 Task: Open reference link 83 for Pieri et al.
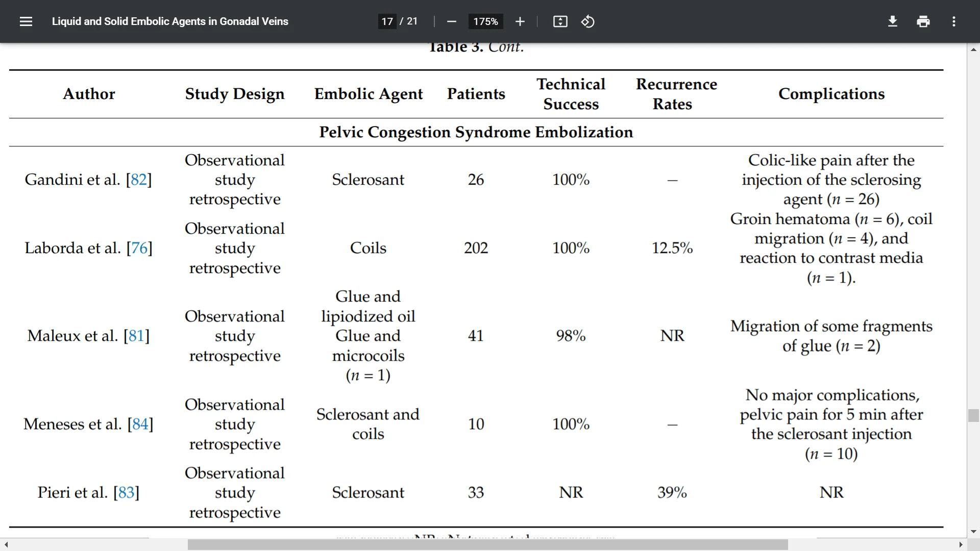click(126, 492)
